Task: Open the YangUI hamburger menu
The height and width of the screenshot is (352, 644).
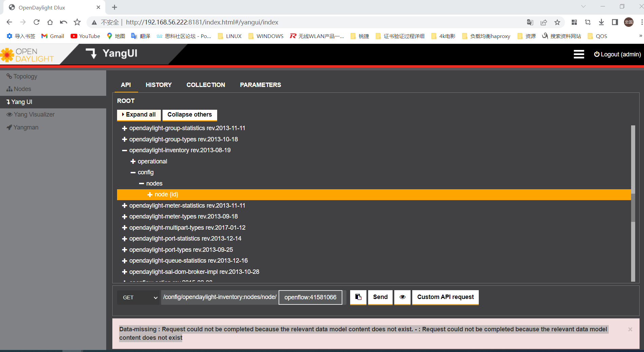Action: [x=579, y=54]
